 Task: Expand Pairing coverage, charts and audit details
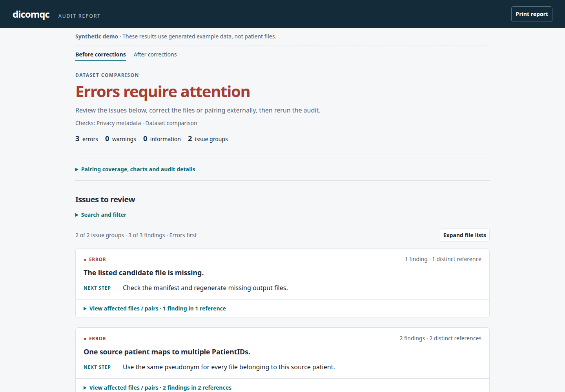click(x=135, y=169)
